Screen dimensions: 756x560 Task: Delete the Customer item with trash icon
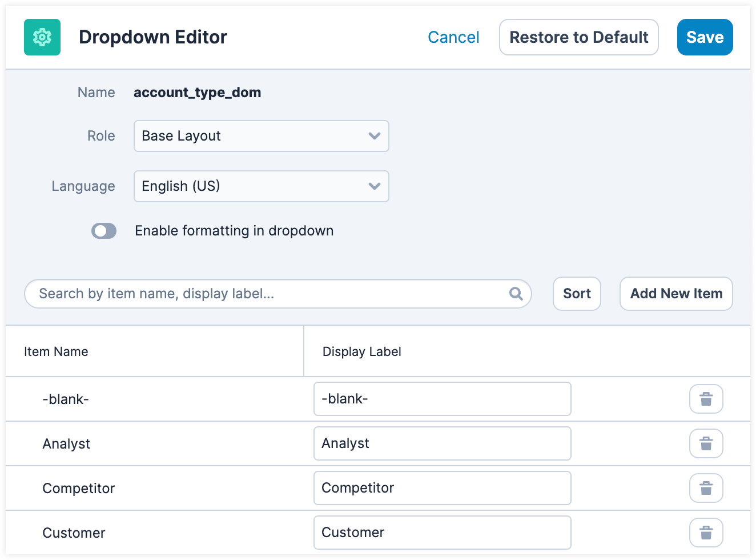point(706,533)
